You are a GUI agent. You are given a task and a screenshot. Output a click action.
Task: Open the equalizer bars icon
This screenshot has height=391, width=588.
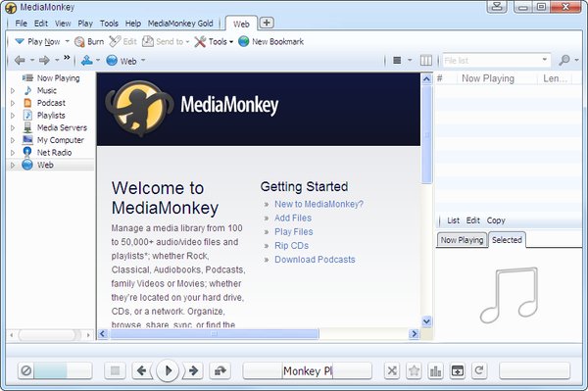[435, 370]
